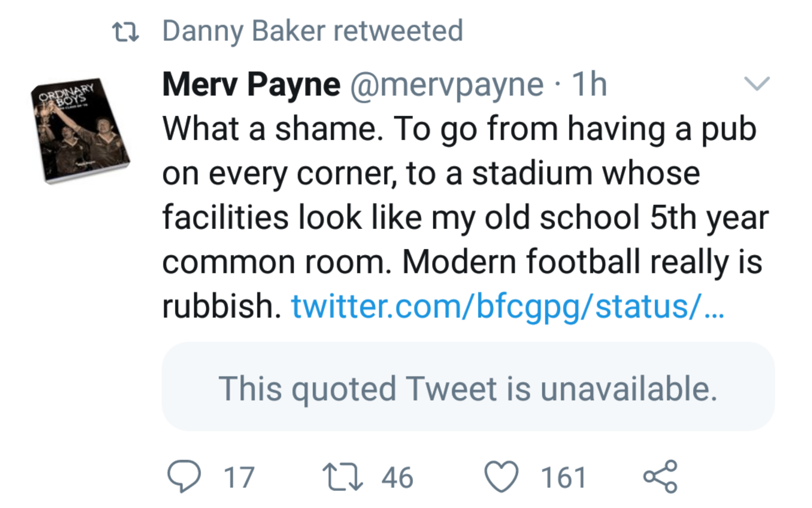
Task: Expand the tweet options chevron
Action: [757, 83]
